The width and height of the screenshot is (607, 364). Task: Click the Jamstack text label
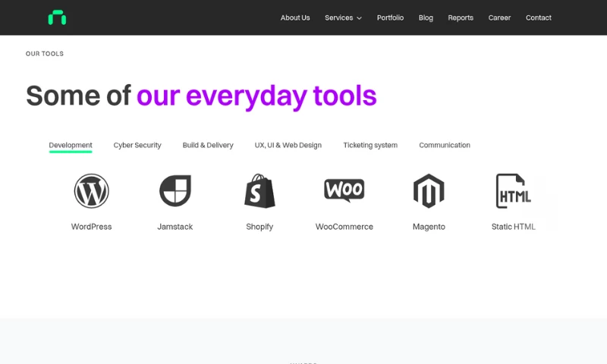click(175, 227)
